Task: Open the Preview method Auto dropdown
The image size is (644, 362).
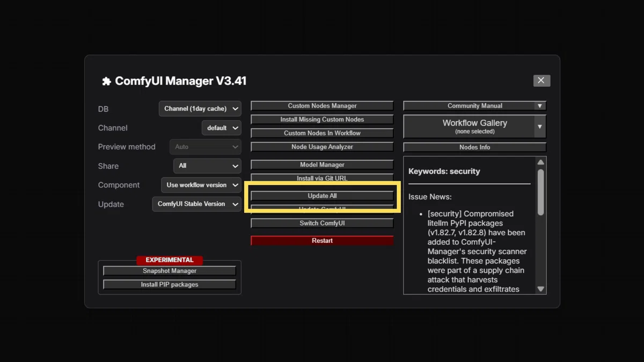Action: click(x=205, y=147)
